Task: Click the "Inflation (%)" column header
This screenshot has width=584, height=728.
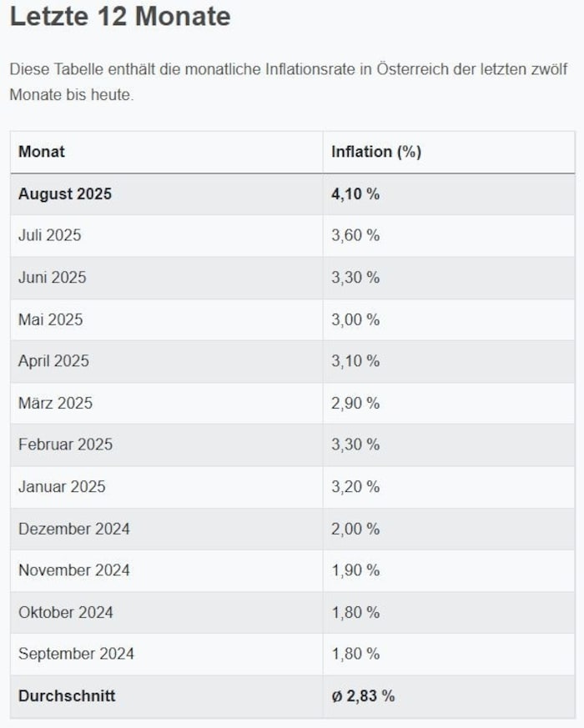Action: click(x=376, y=152)
